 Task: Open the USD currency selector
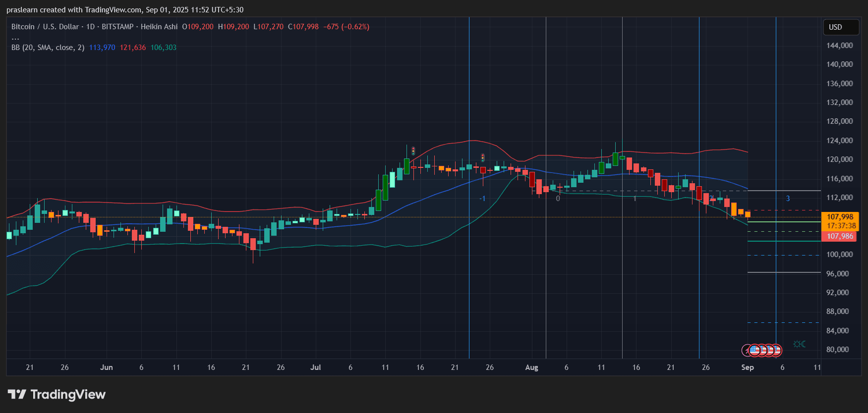[840, 27]
